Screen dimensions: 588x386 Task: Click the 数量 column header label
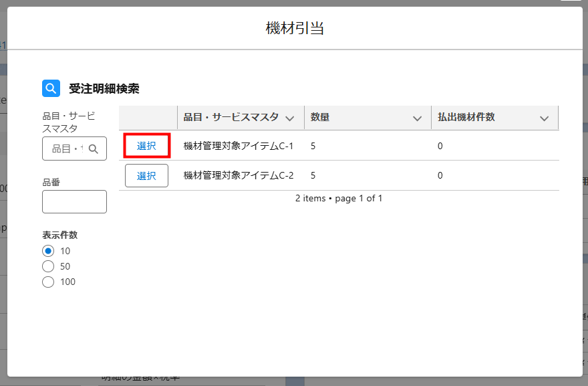pyautogui.click(x=320, y=118)
